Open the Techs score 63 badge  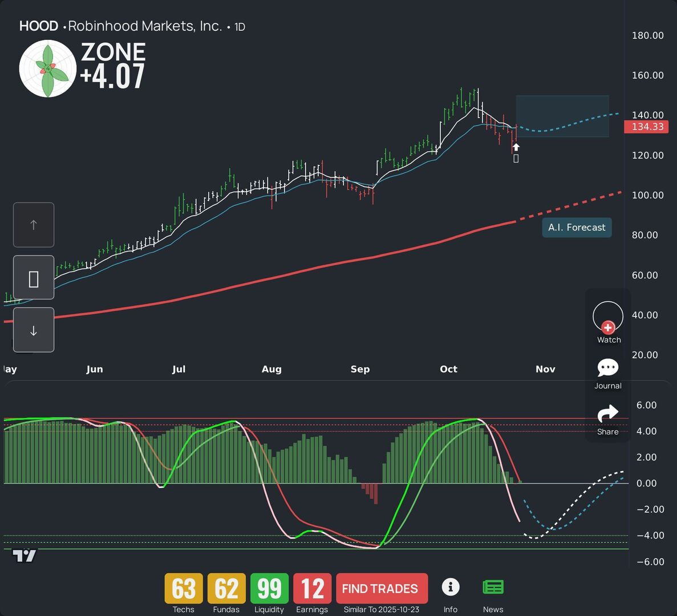[184, 589]
